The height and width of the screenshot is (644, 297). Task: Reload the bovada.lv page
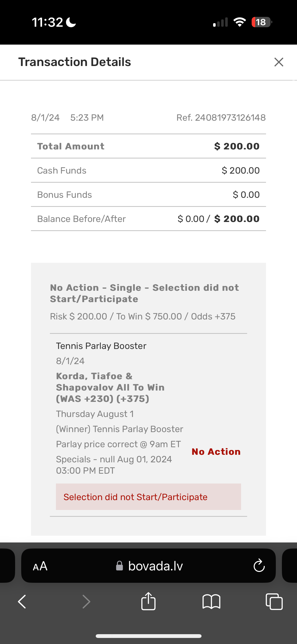259,566
